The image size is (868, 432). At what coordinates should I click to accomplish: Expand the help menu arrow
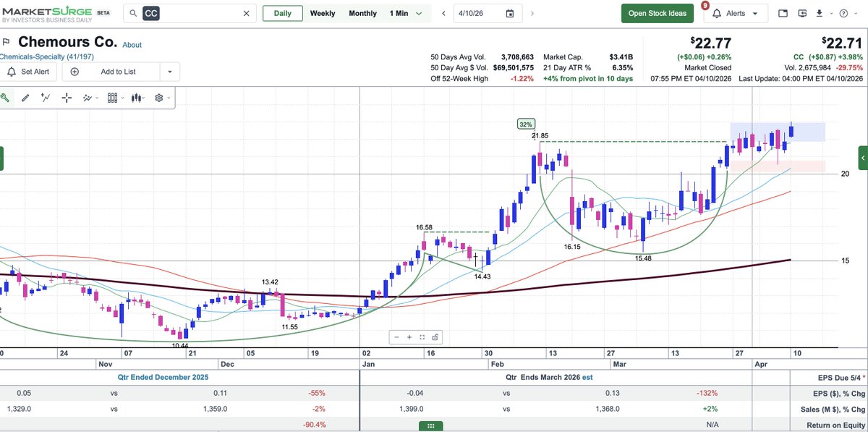click(x=854, y=14)
